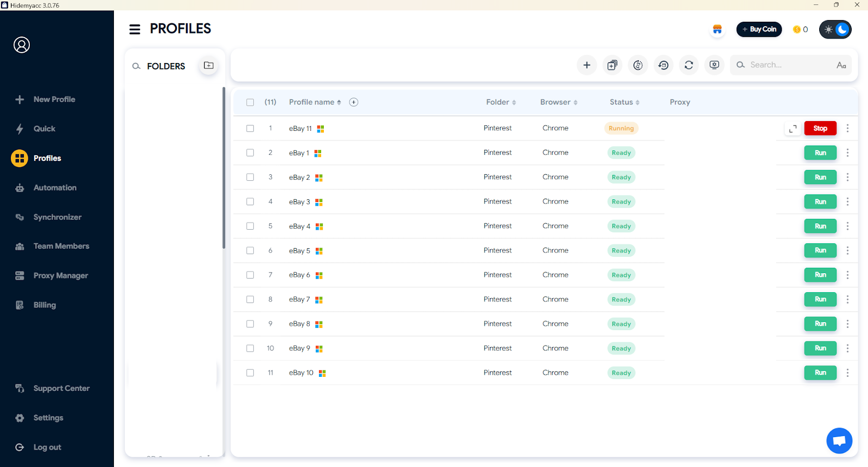Run the eBay 7 profile
Viewport: 868px width, 467px height.
point(820,300)
